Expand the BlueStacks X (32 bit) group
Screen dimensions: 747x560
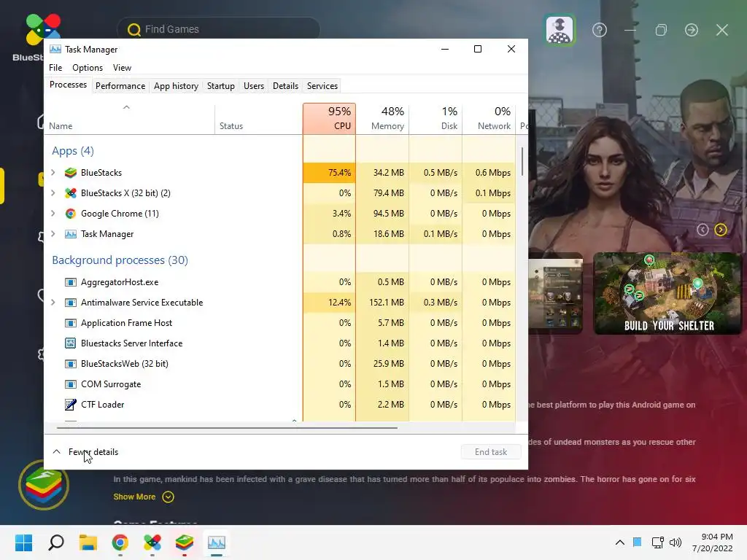pos(53,193)
